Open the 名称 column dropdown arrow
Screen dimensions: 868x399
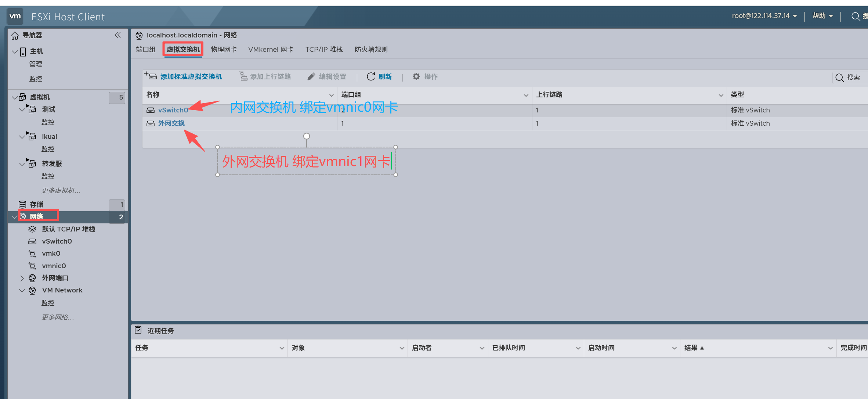click(331, 95)
